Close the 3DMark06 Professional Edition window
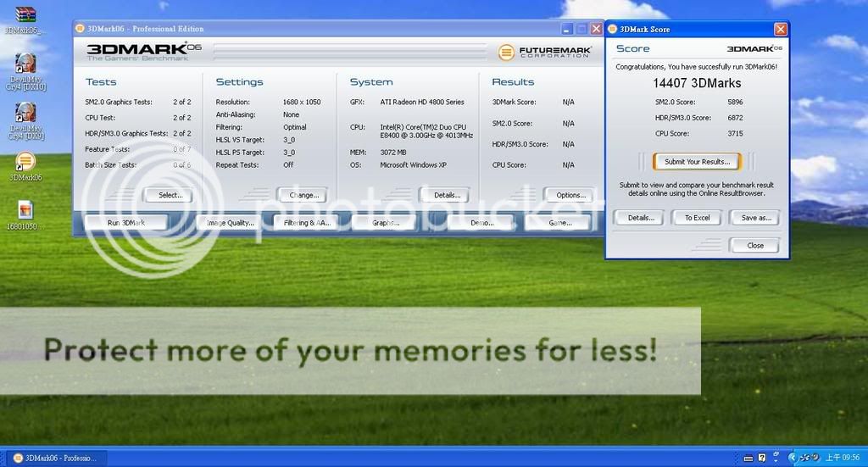868x467 pixels. pos(596,29)
